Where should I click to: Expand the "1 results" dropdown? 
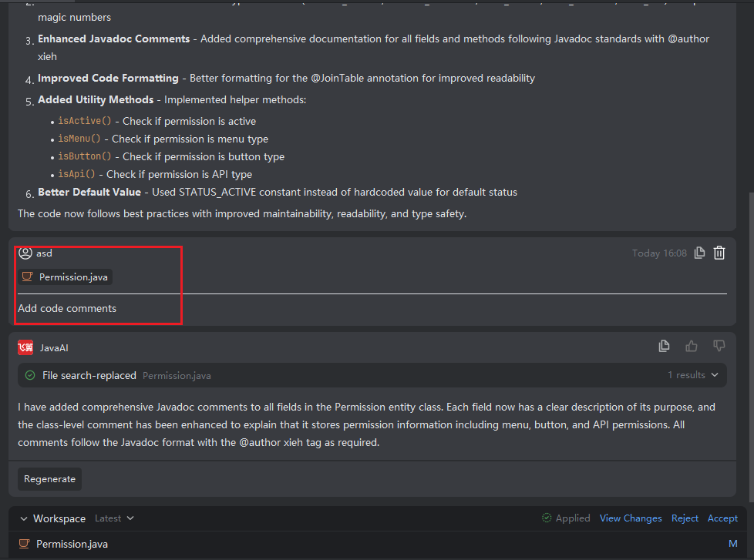pos(693,375)
